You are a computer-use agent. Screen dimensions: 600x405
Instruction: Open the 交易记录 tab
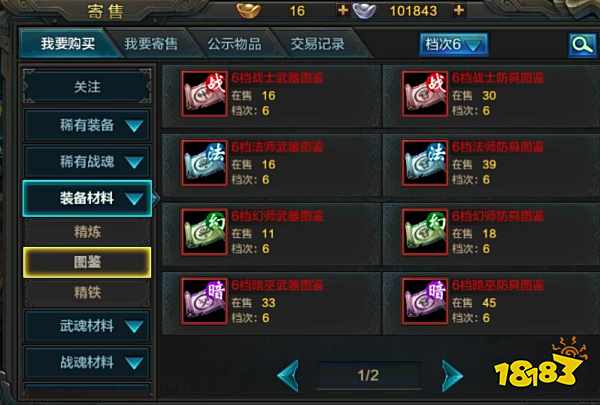click(x=317, y=44)
